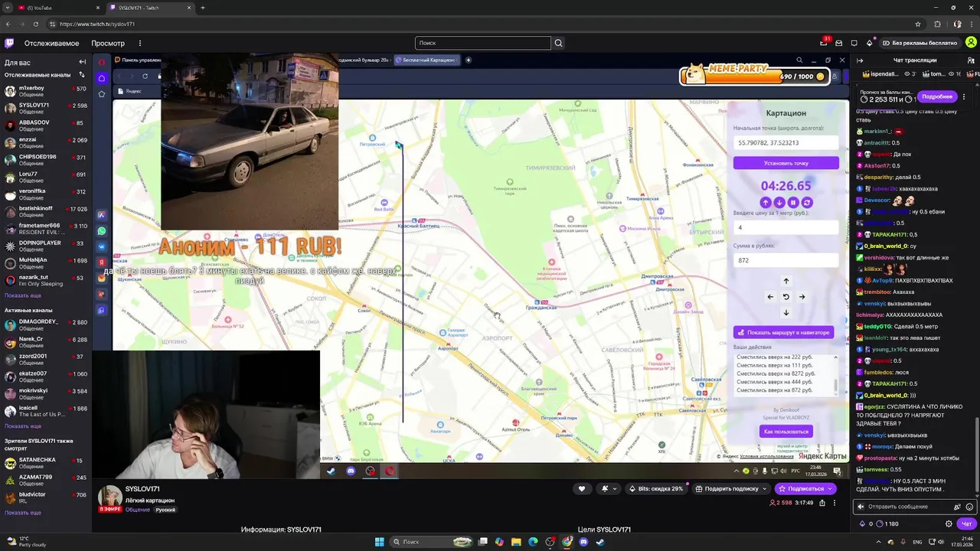Open Discord from Windows taskbar
This screenshot has width=980, height=551.
click(x=583, y=542)
